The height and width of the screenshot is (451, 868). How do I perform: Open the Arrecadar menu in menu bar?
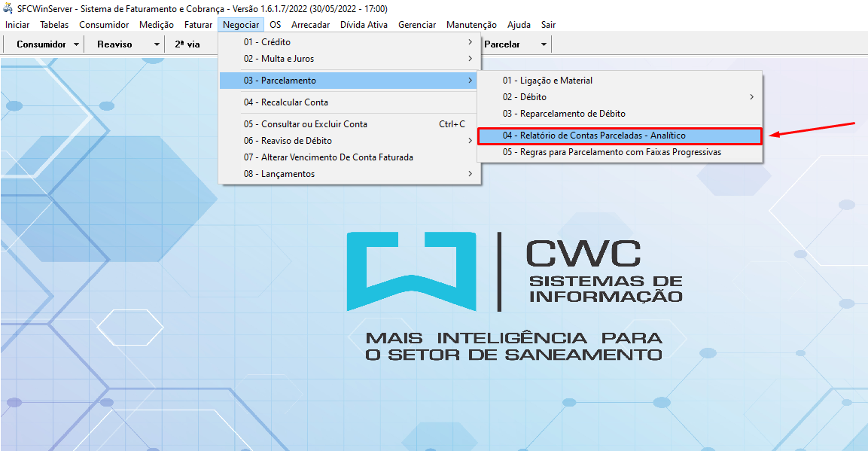pos(310,25)
